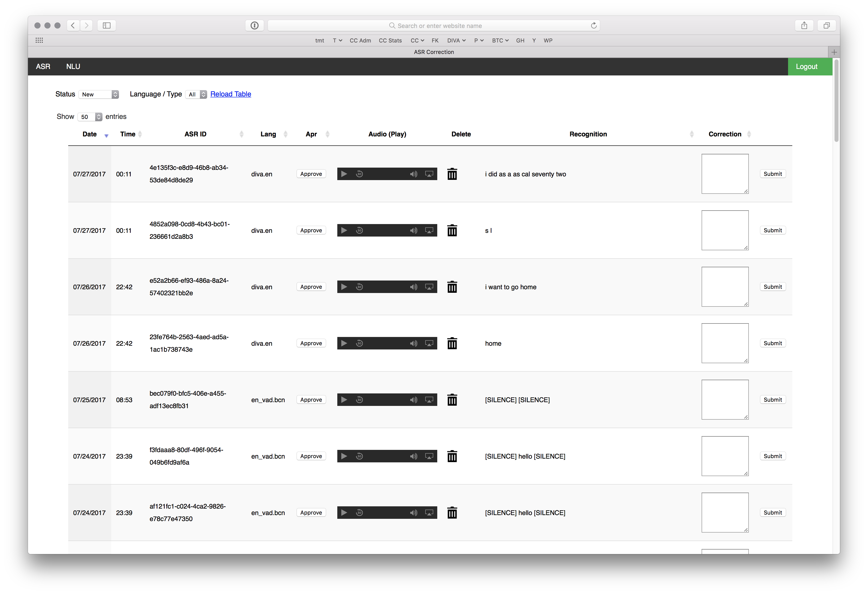
Task: Click the correction box for 'i want to go home'
Action: (x=725, y=287)
